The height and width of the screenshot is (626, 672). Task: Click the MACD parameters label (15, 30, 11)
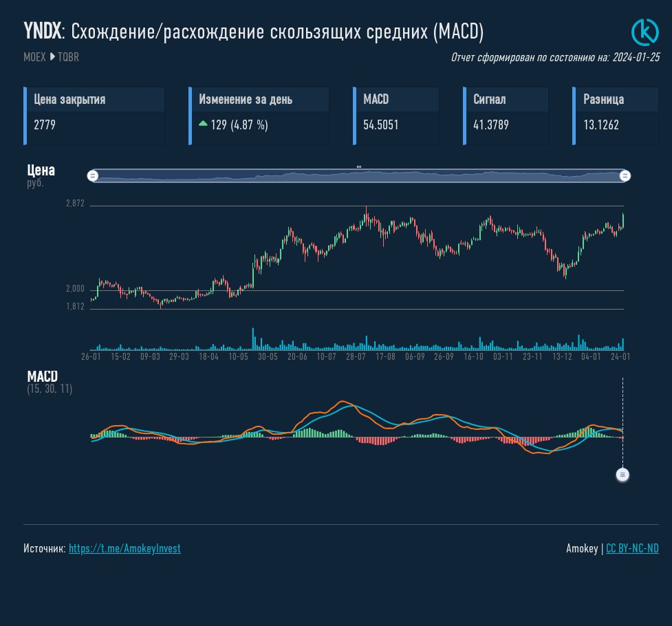[50, 389]
